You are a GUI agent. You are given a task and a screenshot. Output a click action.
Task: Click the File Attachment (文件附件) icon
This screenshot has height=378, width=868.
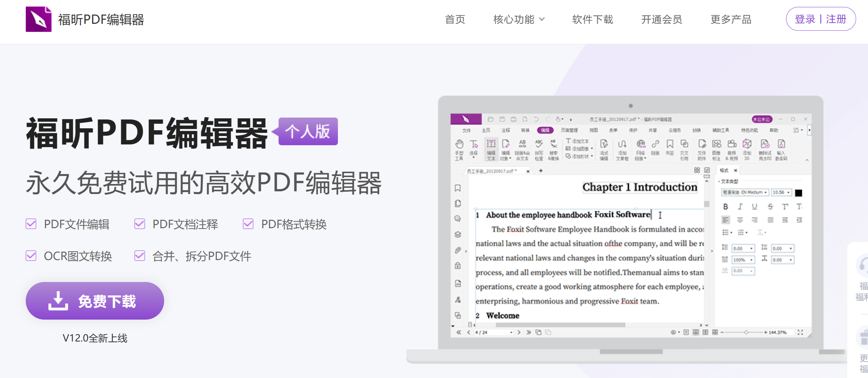tap(702, 144)
